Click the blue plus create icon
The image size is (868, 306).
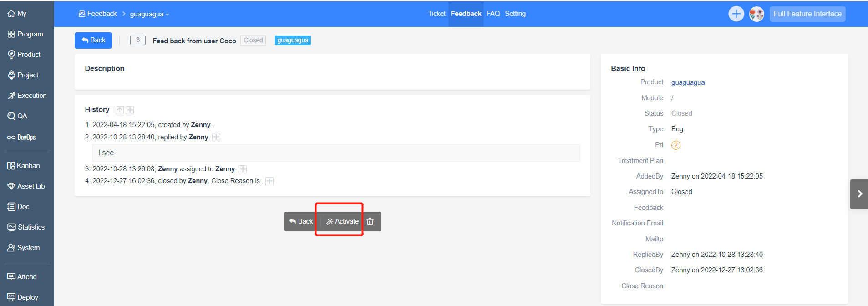(736, 14)
